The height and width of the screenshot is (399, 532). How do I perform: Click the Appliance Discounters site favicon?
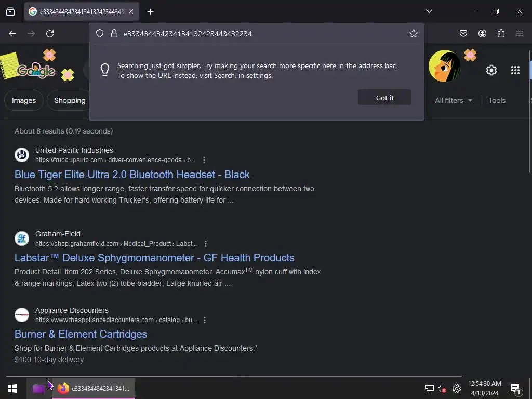(x=22, y=314)
